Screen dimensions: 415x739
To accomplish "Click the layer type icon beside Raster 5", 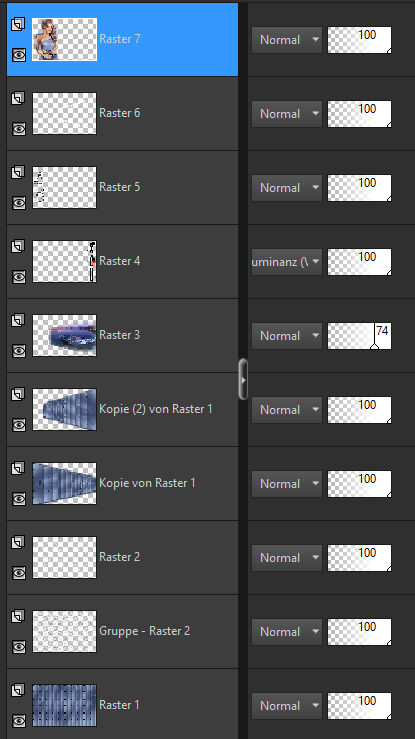I will point(17,172).
